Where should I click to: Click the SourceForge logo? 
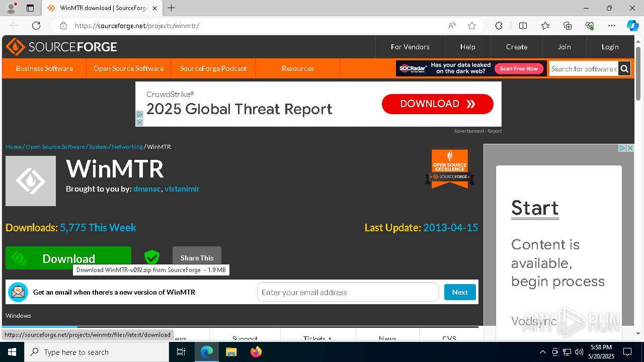coord(61,47)
